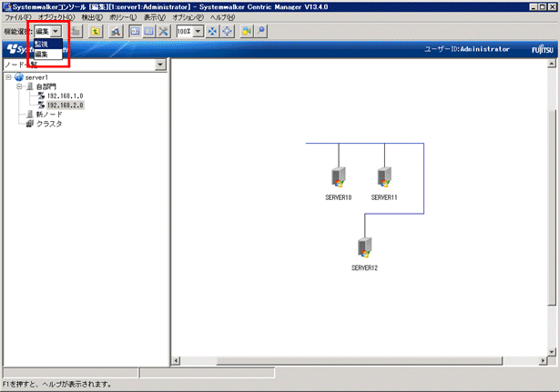Click the SERVER11 node icon in map

(x=384, y=176)
